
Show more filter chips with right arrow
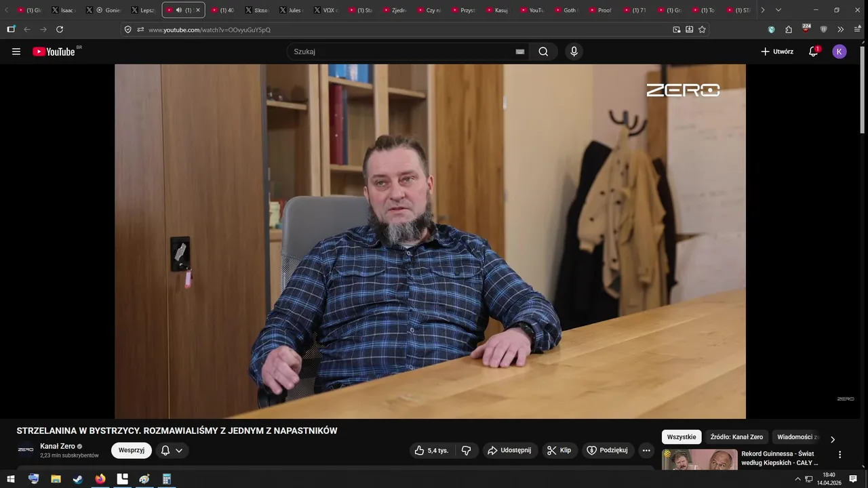tap(833, 439)
